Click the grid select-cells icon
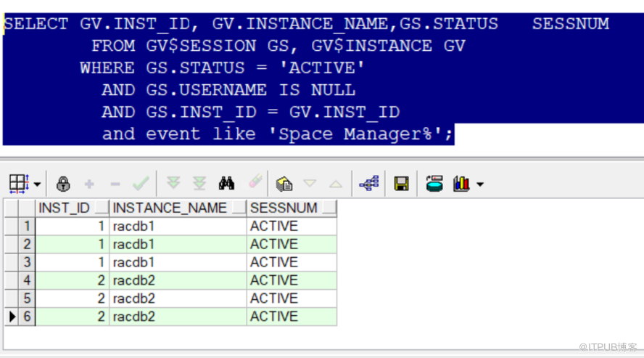 [x=18, y=183]
